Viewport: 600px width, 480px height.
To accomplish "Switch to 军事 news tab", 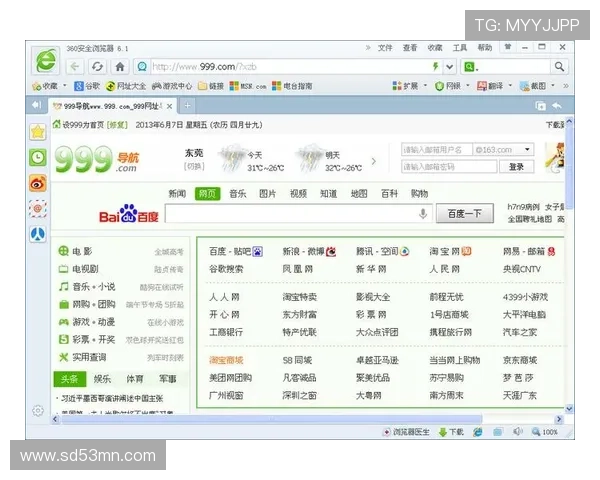I will tap(168, 379).
